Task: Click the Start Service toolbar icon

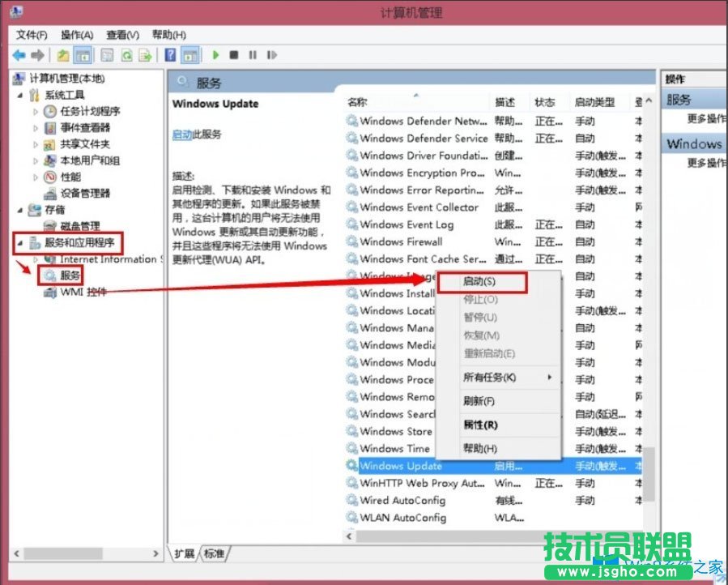Action: (x=215, y=55)
